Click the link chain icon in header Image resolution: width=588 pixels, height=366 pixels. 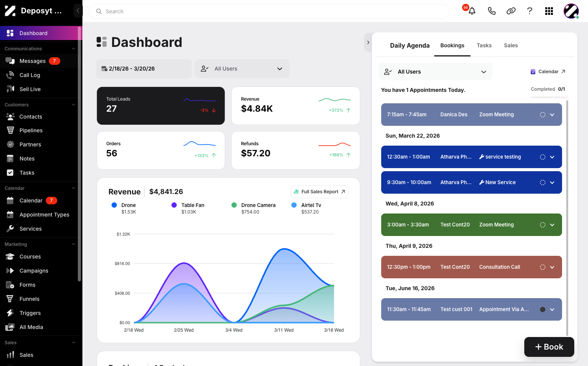coord(511,11)
